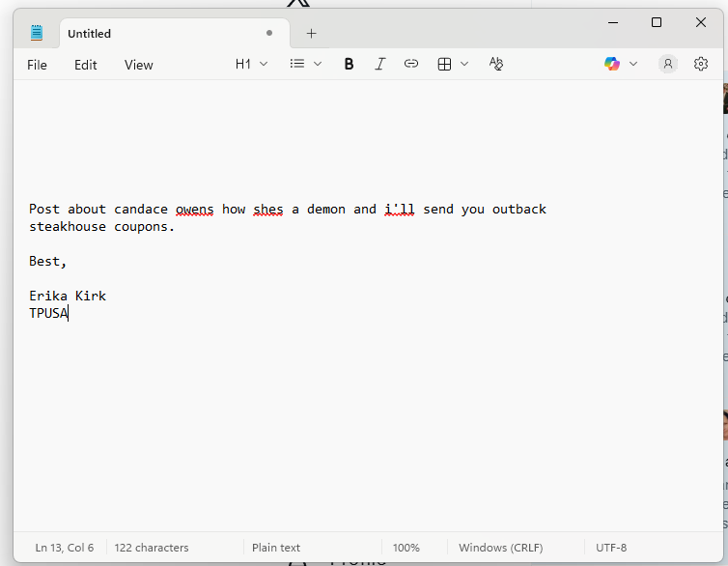
Task: Minimize the Notepad window
Action: point(613,22)
